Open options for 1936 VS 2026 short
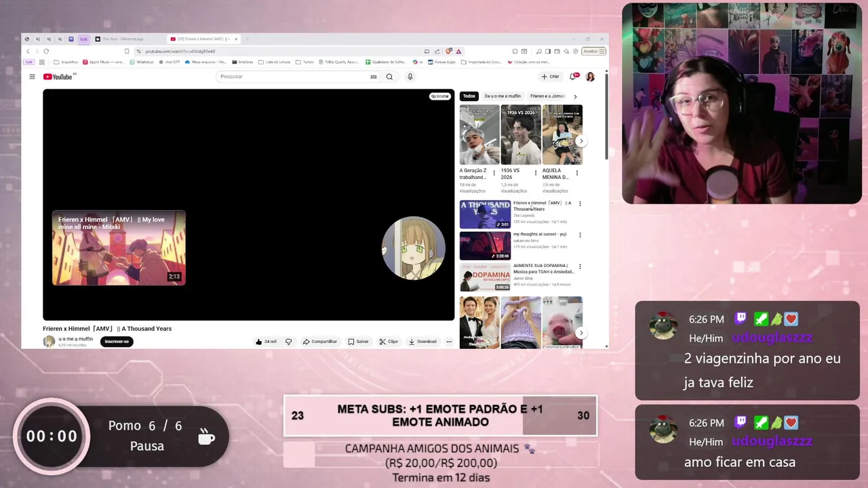The height and width of the screenshot is (488, 868). point(536,173)
